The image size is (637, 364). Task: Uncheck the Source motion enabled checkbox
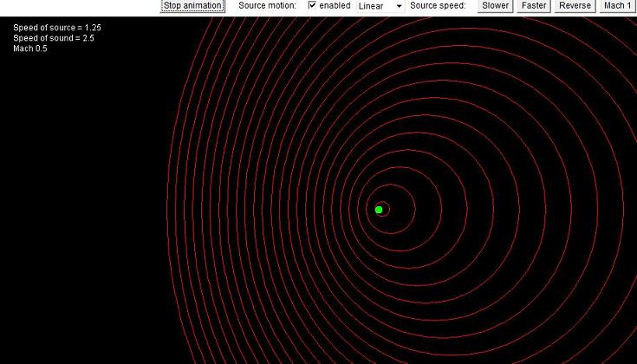tap(312, 5)
